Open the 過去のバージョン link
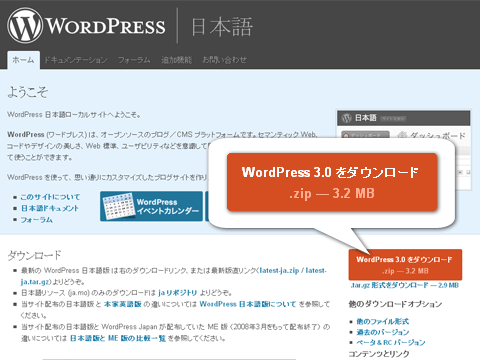This screenshot has width=480, height=360. coord(383,332)
